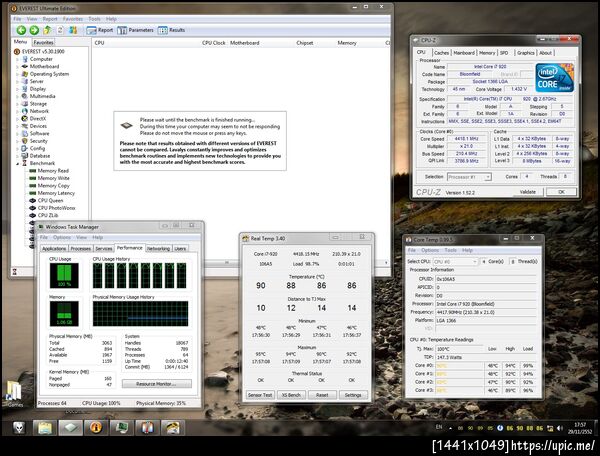Open Core Temp Options menu

430,250
